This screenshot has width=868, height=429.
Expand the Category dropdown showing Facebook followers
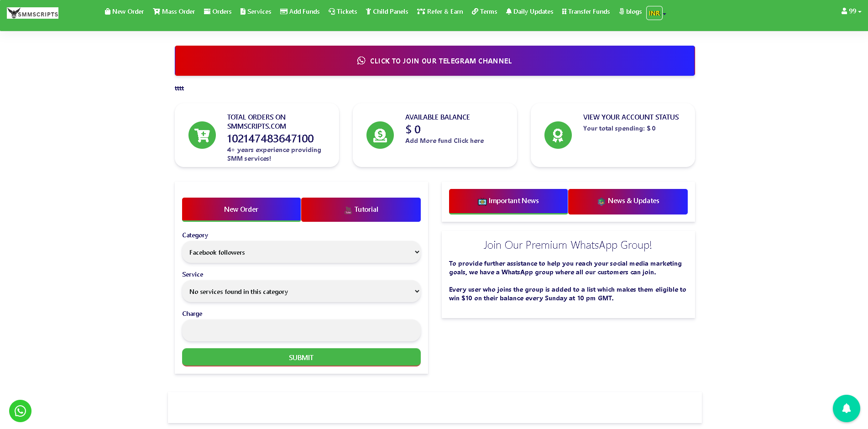[x=301, y=252]
